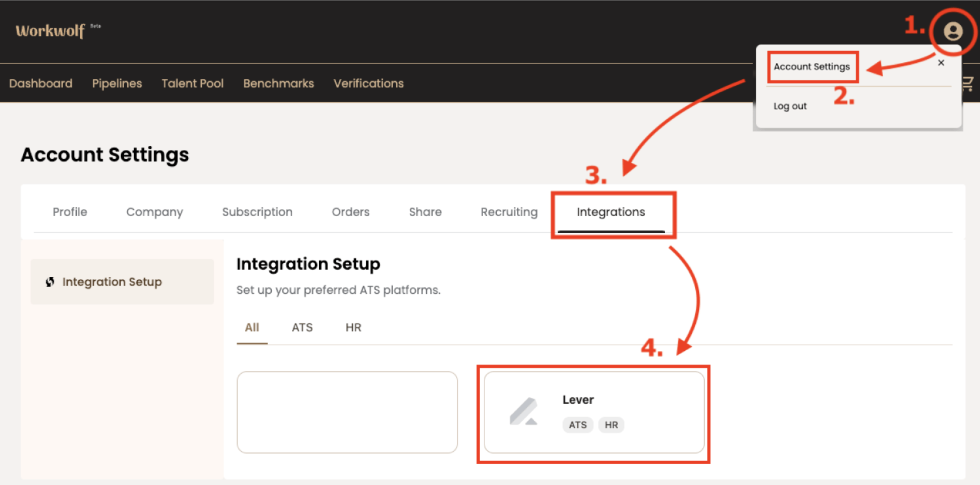The width and height of the screenshot is (980, 485).
Task: Navigate to Benchmarks
Action: coord(278,83)
